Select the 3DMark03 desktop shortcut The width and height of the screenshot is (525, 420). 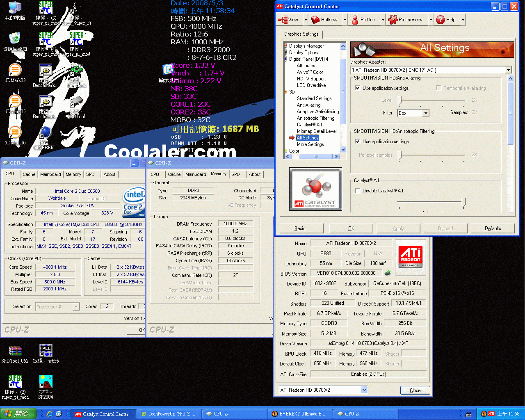(15, 73)
